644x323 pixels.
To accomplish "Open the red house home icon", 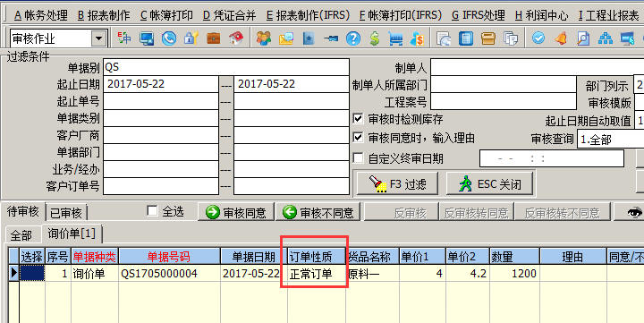I will 236,38.
